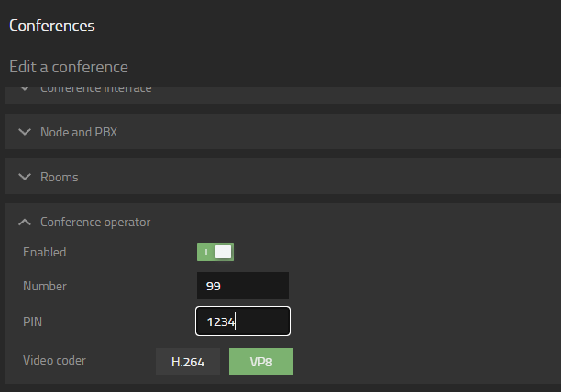Open the Node and PBX section title
The width and height of the screenshot is (561, 392).
(79, 132)
